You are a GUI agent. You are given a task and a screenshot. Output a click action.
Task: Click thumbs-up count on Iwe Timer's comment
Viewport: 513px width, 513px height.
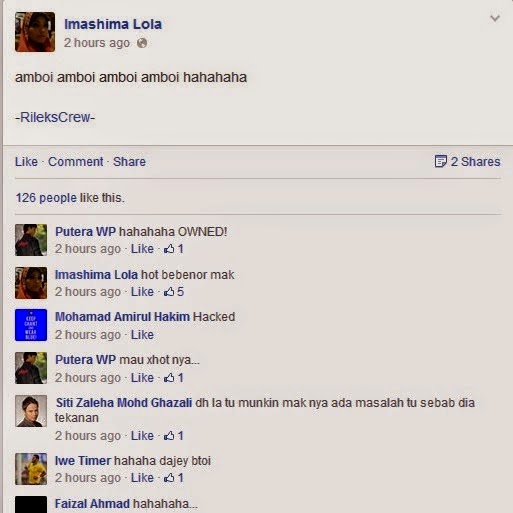173,478
